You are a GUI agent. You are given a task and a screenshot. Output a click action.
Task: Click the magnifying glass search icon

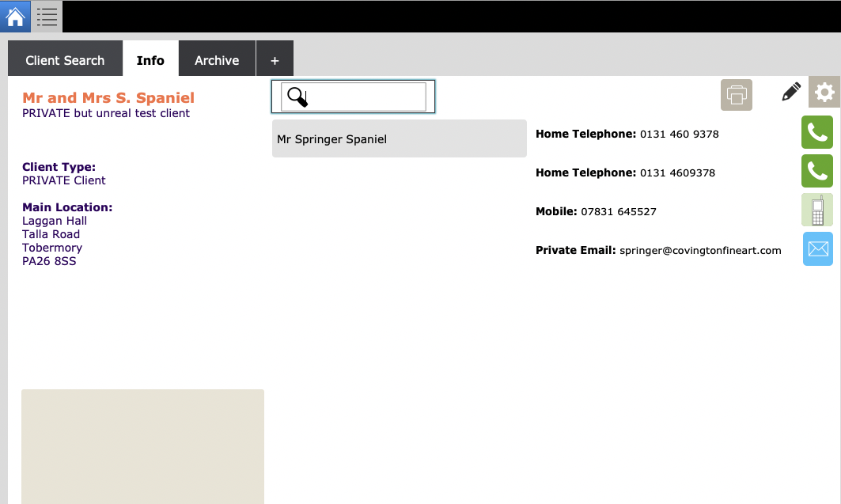point(297,97)
